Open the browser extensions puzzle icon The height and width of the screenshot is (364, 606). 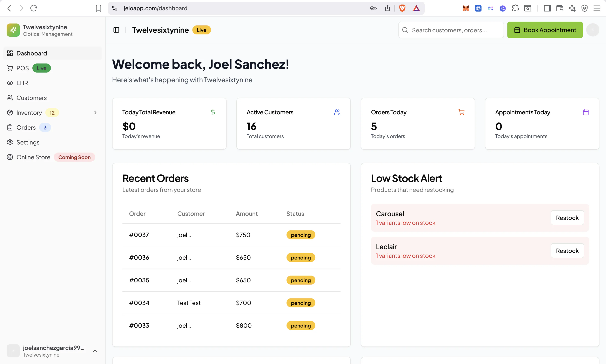tap(515, 8)
